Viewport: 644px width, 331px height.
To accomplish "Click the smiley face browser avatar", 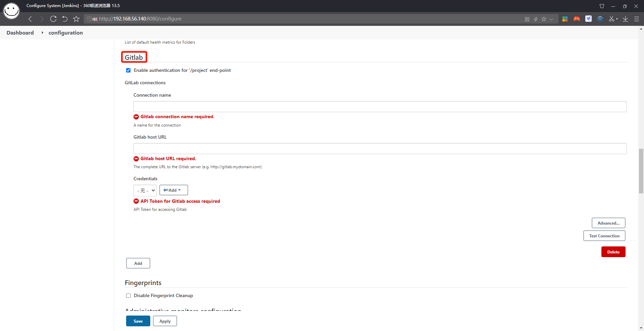I will pos(11,11).
